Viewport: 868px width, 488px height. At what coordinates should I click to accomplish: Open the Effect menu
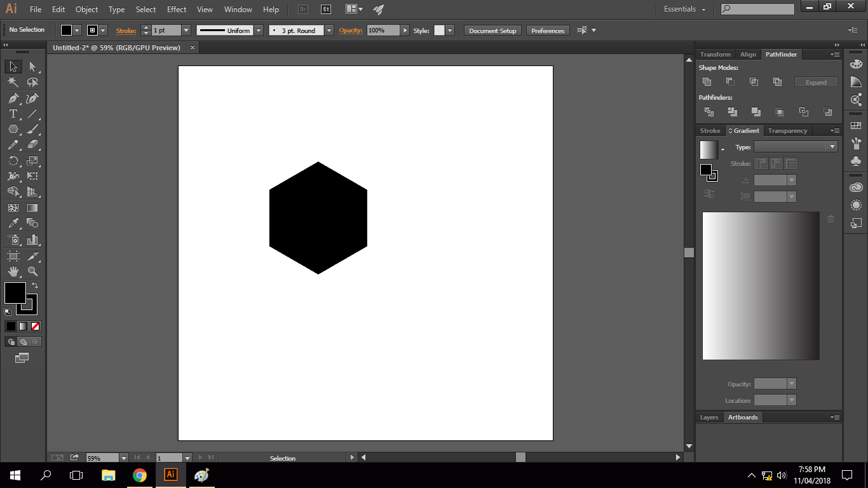(177, 10)
